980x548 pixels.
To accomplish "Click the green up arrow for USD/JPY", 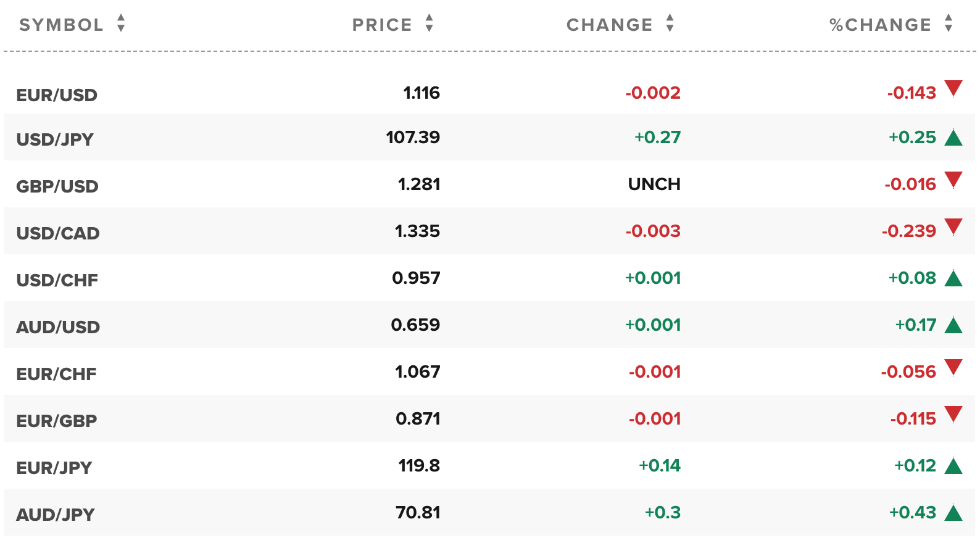I will [953, 137].
